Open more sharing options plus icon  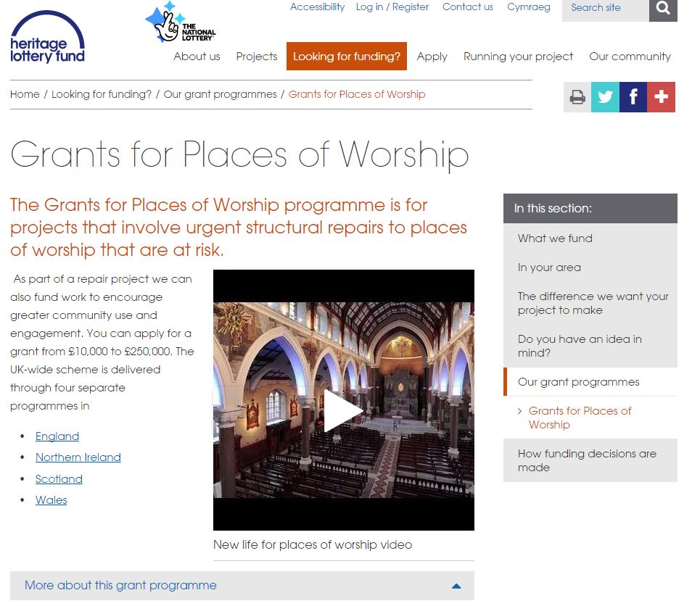pos(661,98)
